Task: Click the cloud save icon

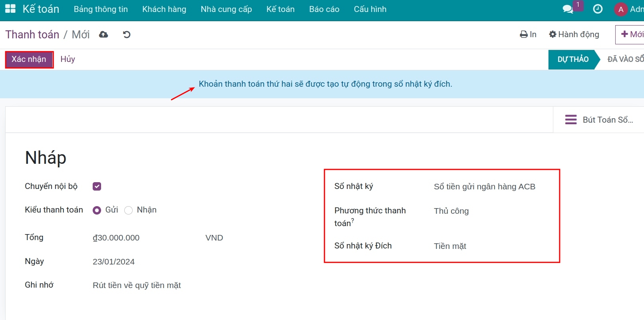Action: click(103, 34)
